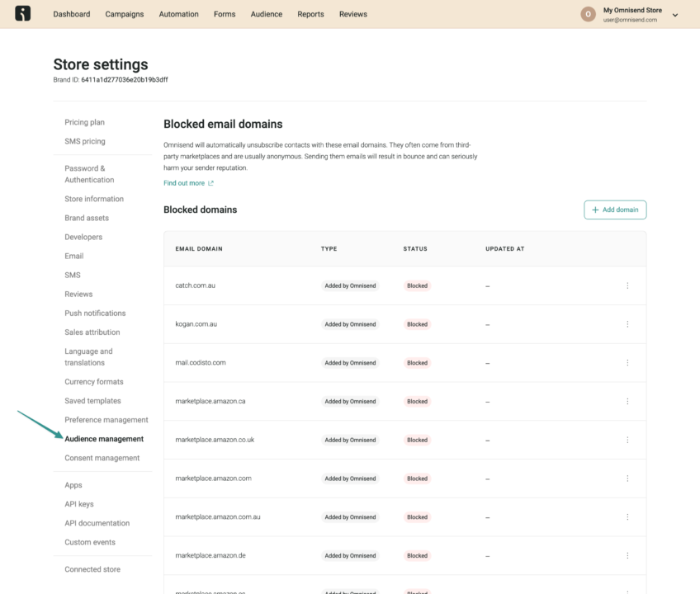Open the three-dot menu for catch.com.au
Screen dimensions: 700x594
coord(627,285)
